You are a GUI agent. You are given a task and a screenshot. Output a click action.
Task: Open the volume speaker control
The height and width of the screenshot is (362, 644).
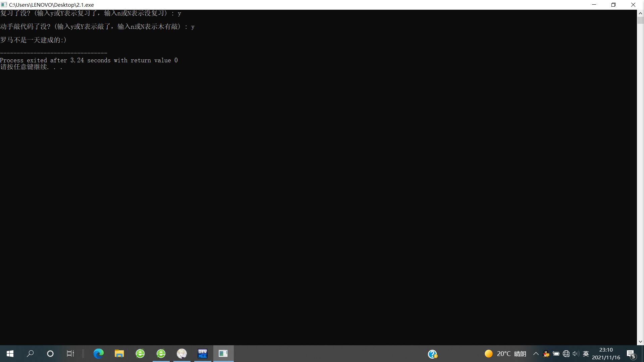point(576,354)
